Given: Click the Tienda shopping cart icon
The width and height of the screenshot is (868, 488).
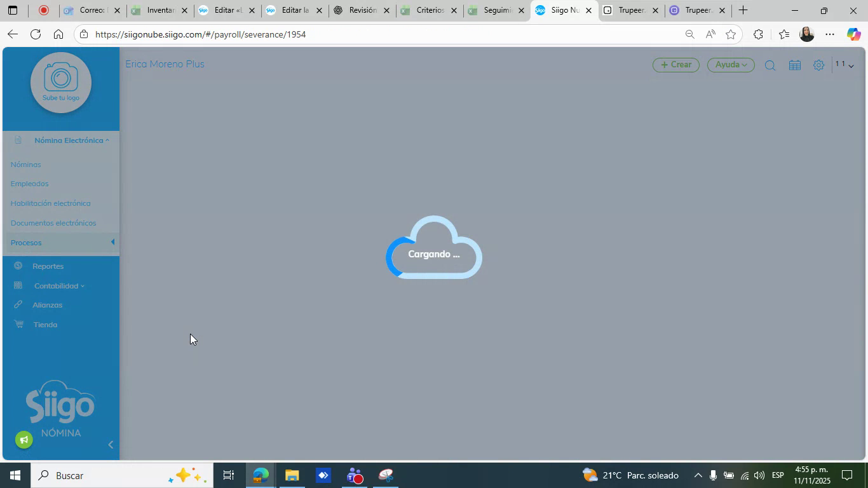Looking at the screenshot, I should (x=18, y=324).
